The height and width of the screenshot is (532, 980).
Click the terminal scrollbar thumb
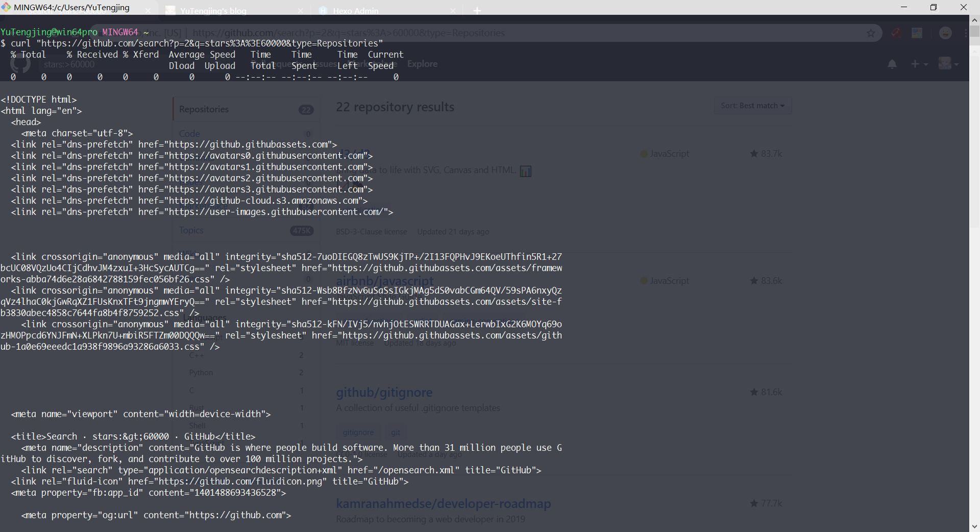tap(974, 32)
